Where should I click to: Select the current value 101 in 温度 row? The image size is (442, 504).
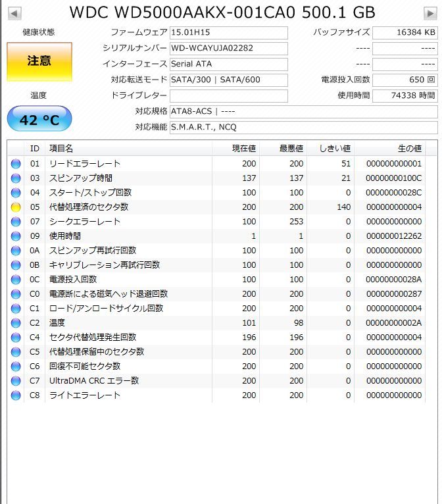pos(249,322)
